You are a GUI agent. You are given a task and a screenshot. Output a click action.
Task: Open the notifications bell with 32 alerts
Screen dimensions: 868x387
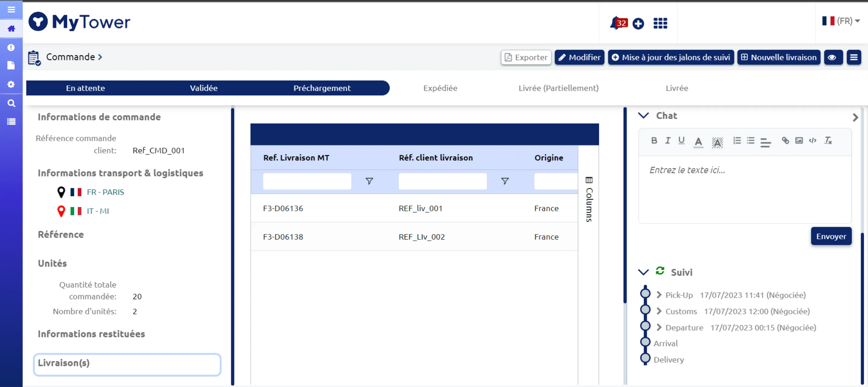tap(618, 23)
